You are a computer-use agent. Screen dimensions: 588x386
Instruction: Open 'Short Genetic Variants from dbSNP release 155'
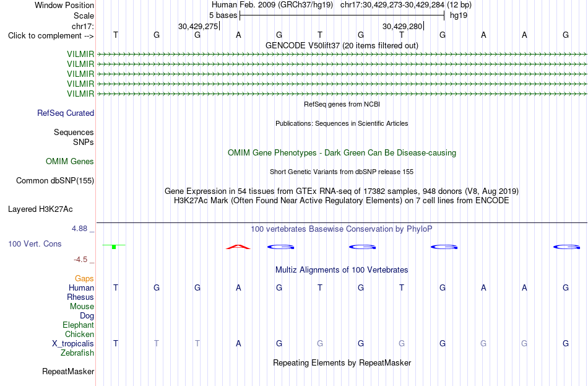(x=342, y=172)
